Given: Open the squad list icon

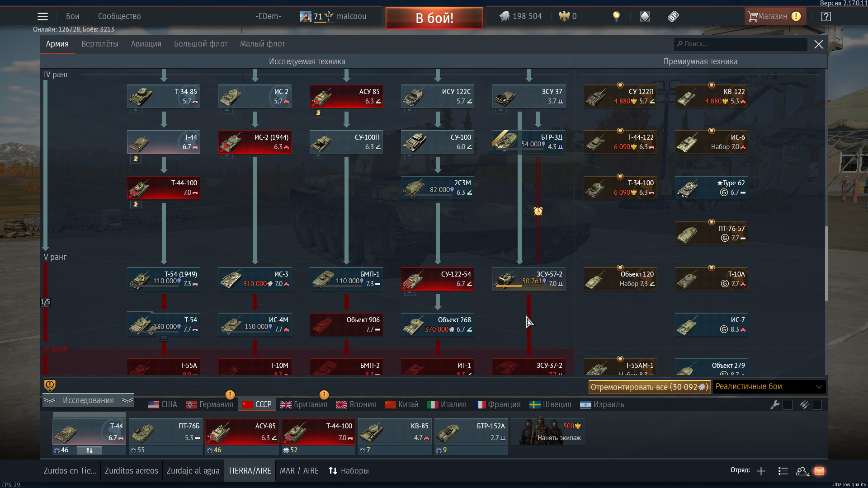Looking at the screenshot, I should point(783,471).
